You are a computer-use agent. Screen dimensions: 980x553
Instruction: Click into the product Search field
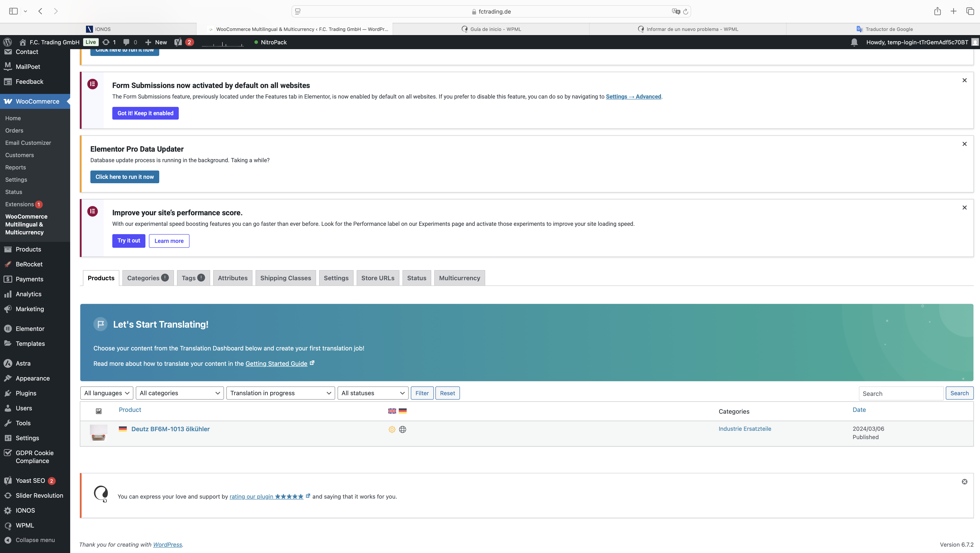point(901,393)
